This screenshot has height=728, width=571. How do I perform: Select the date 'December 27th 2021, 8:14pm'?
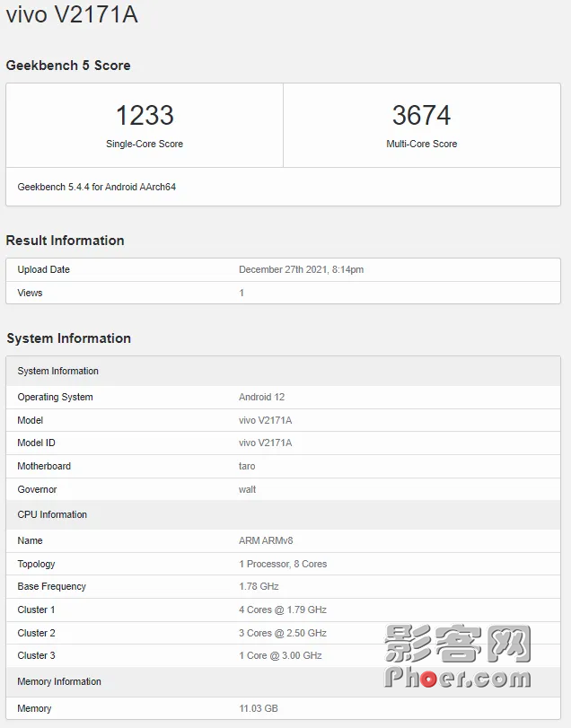tap(302, 270)
